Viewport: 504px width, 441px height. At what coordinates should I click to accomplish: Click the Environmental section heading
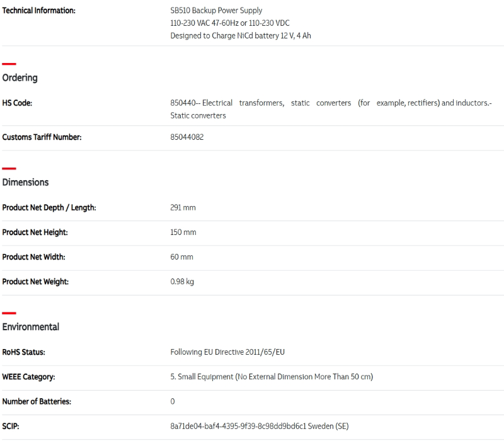click(x=31, y=327)
